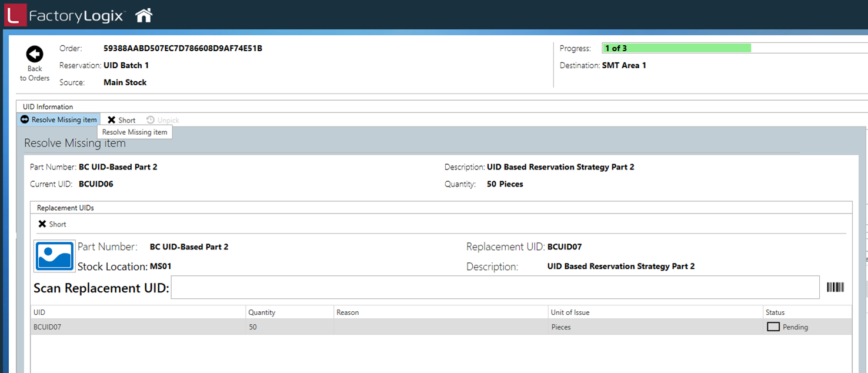Viewport: 868px width, 373px height.
Task: Go back to Orders using arrow icon
Action: tap(35, 55)
